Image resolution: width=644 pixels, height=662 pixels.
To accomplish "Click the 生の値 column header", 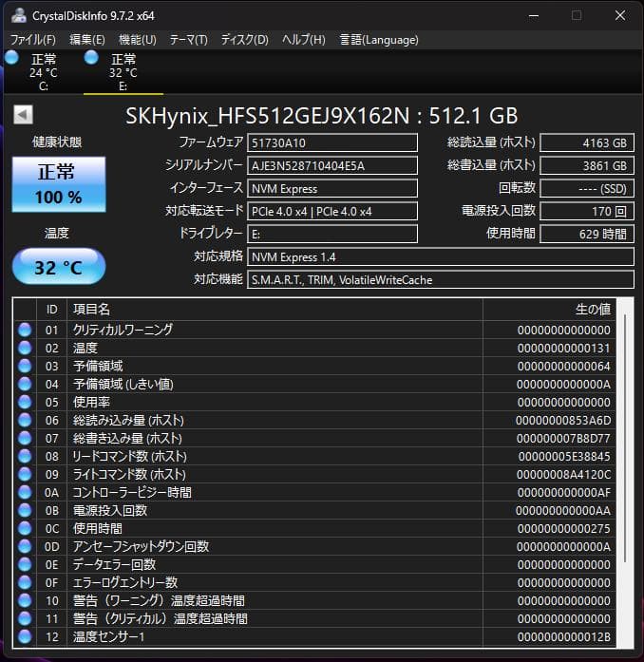I will (549, 310).
